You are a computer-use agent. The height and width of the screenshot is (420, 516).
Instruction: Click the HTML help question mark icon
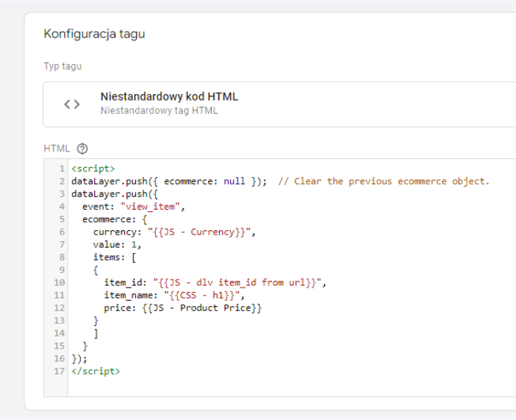point(82,149)
